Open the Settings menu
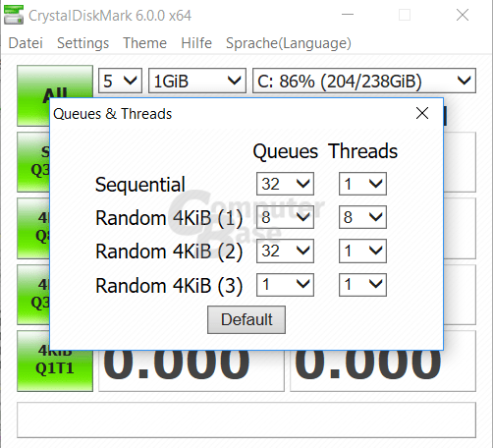493x448 pixels. [x=82, y=43]
